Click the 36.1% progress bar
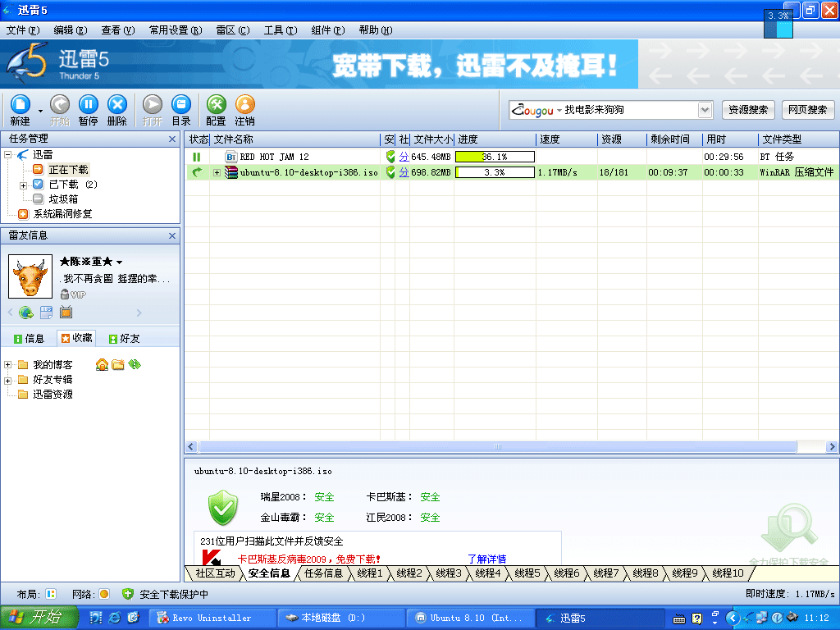The height and width of the screenshot is (630, 840). pos(495,157)
